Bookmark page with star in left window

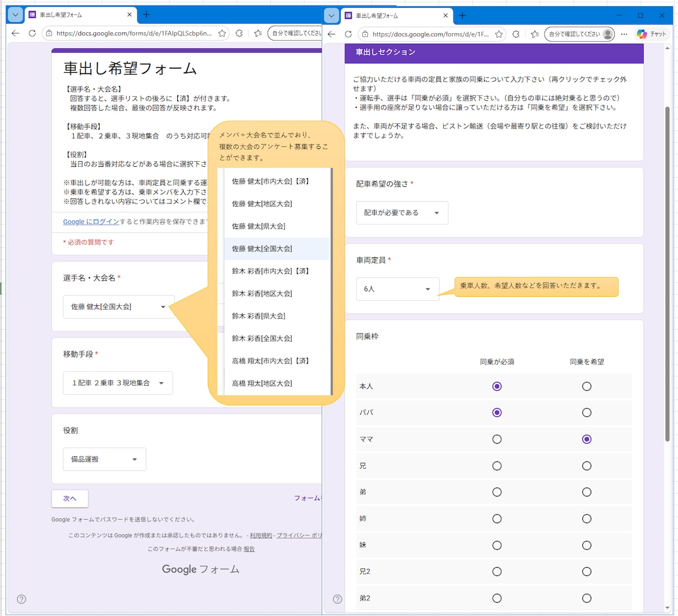[x=222, y=33]
